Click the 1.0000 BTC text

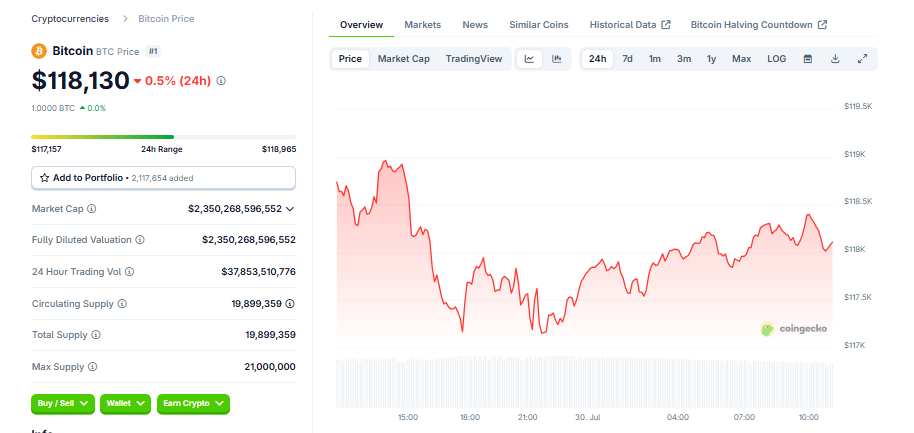click(53, 108)
